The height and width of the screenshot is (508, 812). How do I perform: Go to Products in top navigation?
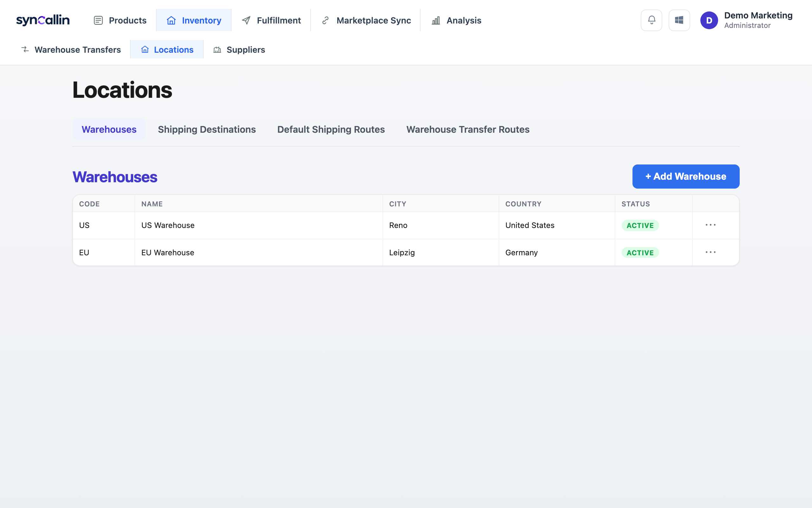pos(120,20)
